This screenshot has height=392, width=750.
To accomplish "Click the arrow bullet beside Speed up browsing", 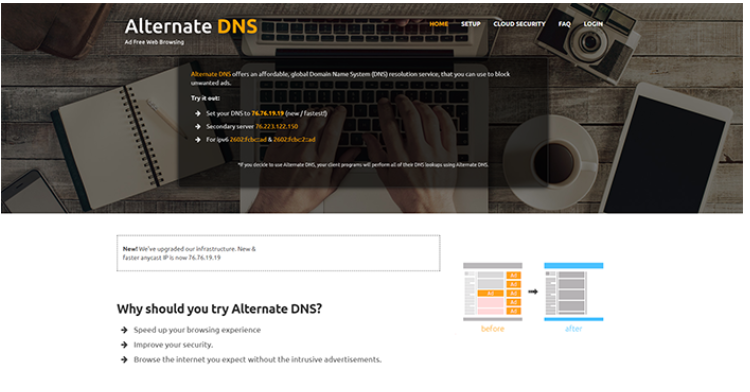I will point(124,330).
